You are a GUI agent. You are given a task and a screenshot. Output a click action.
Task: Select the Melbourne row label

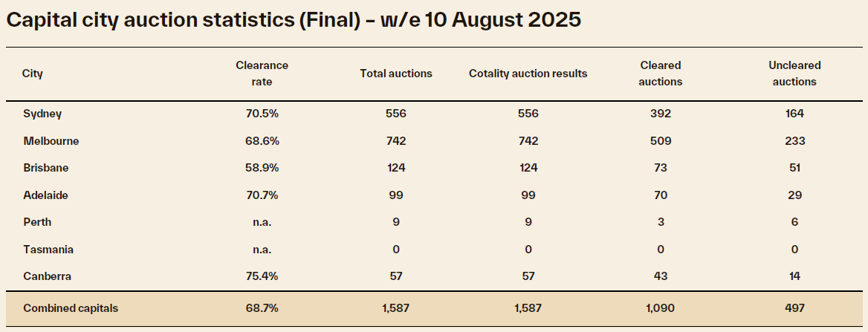pyautogui.click(x=51, y=140)
